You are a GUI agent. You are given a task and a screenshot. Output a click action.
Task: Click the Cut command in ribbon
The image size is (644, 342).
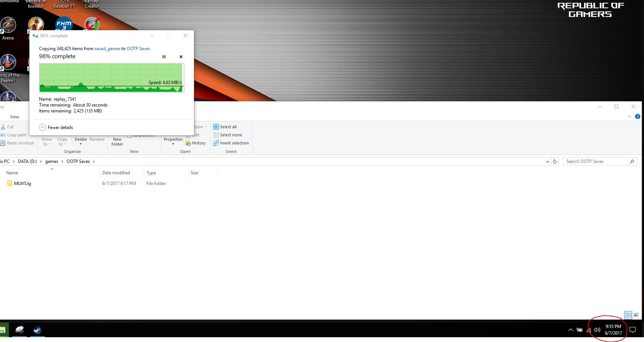pos(7,127)
